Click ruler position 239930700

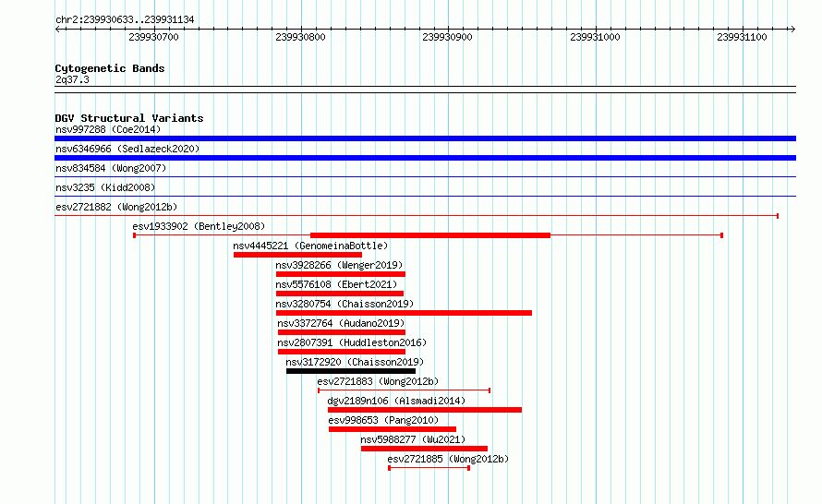click(x=153, y=37)
